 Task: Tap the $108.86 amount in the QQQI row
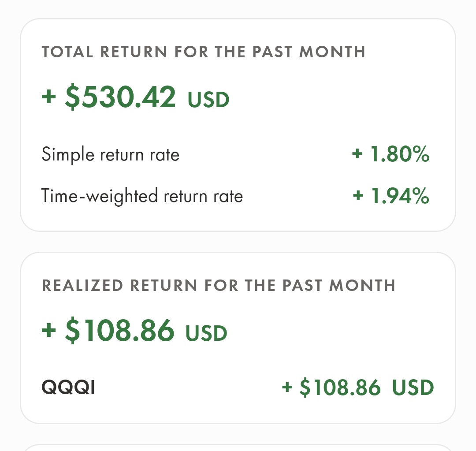pyautogui.click(x=340, y=388)
